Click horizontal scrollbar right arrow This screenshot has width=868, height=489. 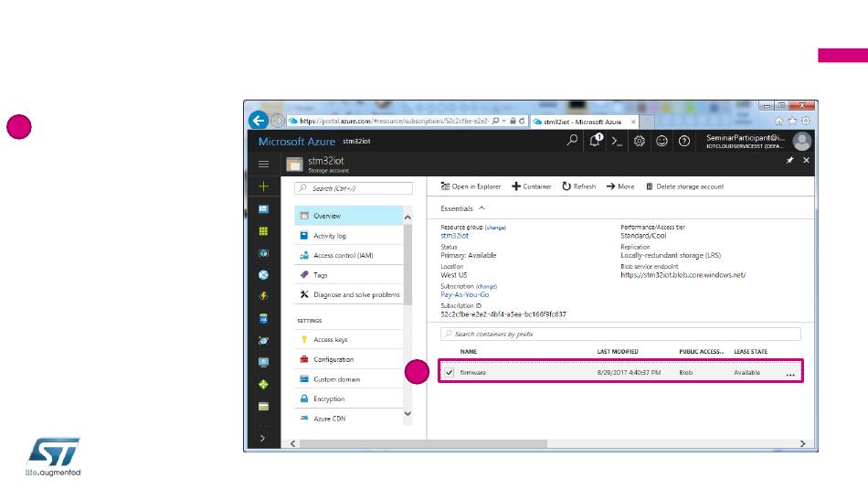tap(803, 443)
